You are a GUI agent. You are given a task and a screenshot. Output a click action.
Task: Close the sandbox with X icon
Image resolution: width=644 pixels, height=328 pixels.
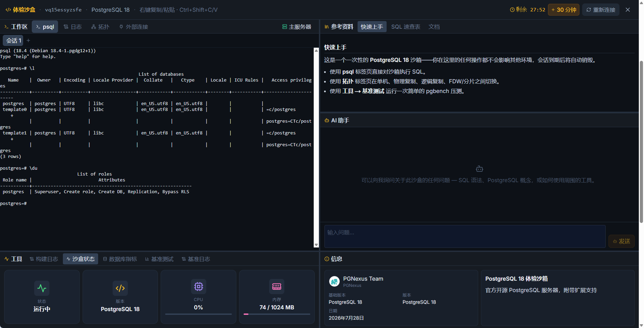click(x=628, y=10)
